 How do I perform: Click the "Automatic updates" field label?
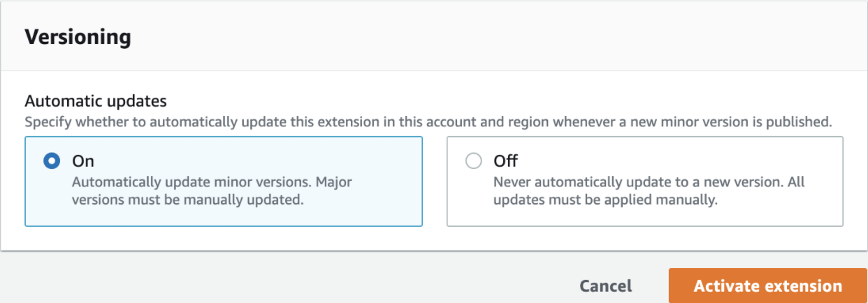pyautogui.click(x=96, y=101)
